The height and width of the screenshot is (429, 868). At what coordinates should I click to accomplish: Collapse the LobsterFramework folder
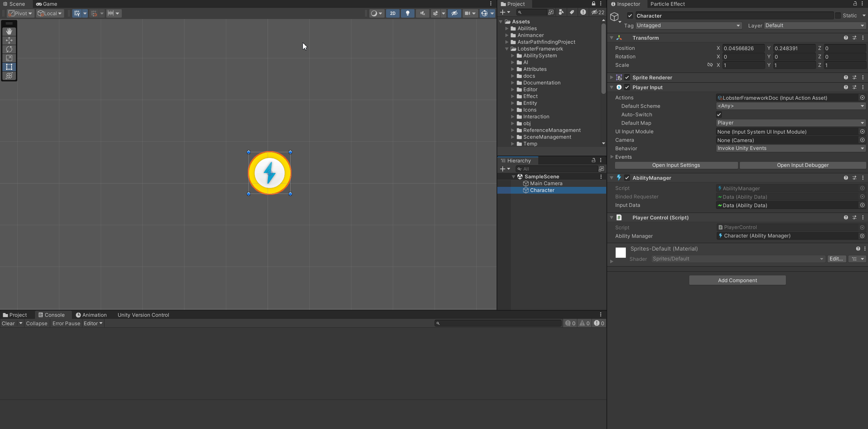click(x=507, y=49)
